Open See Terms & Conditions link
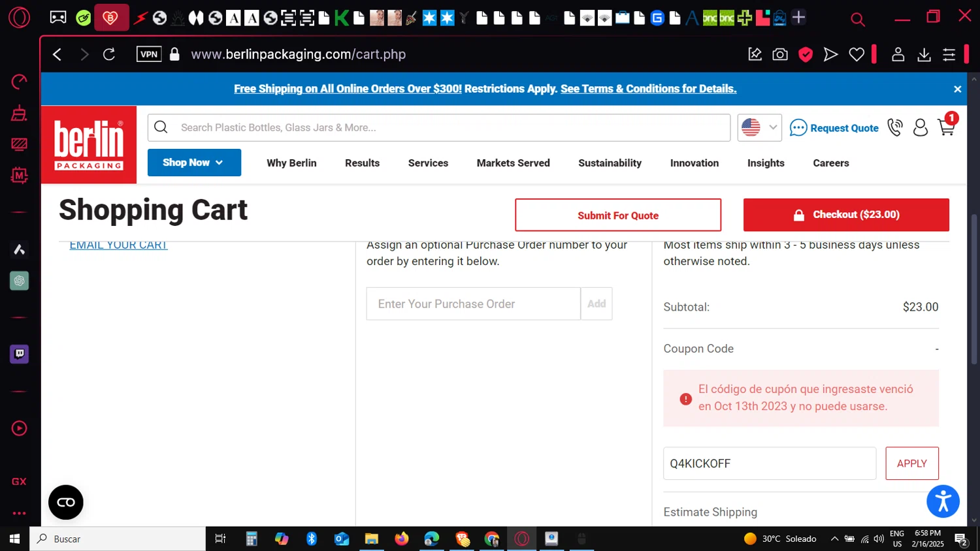 click(x=648, y=89)
